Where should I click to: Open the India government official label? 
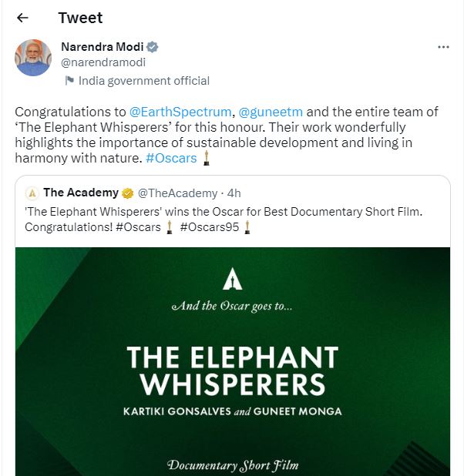[x=143, y=81]
